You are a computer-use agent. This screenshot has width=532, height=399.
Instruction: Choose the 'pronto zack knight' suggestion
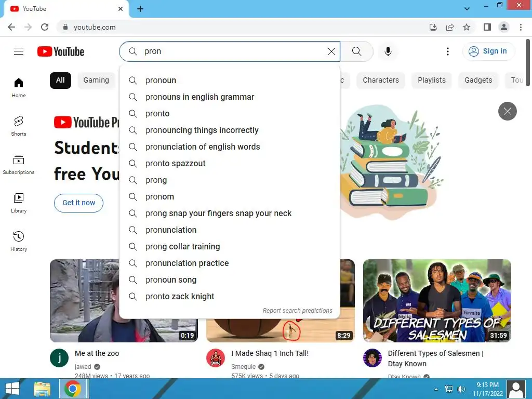[x=230, y=297]
